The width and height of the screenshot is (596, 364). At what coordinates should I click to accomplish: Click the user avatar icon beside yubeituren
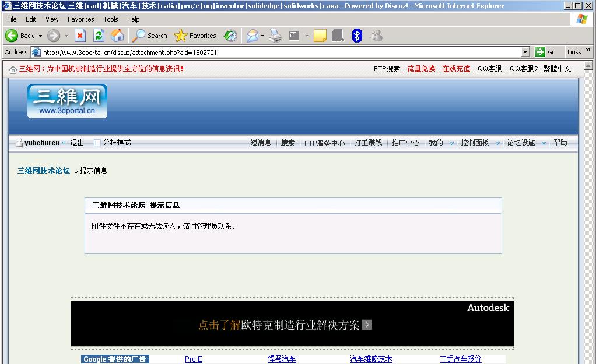click(x=19, y=143)
